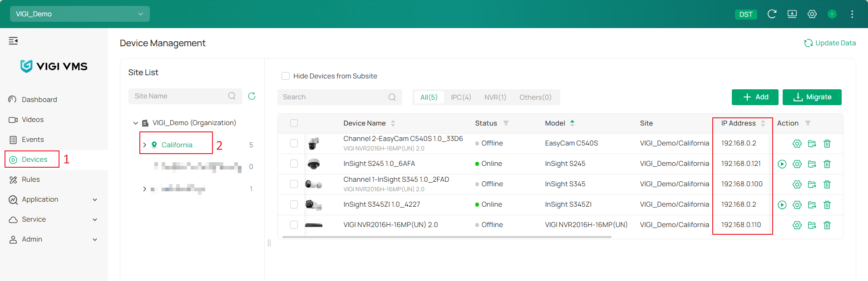The height and width of the screenshot is (281, 868).
Task: Migrate the VIGI NVR2016H device icon
Action: tap(812, 225)
